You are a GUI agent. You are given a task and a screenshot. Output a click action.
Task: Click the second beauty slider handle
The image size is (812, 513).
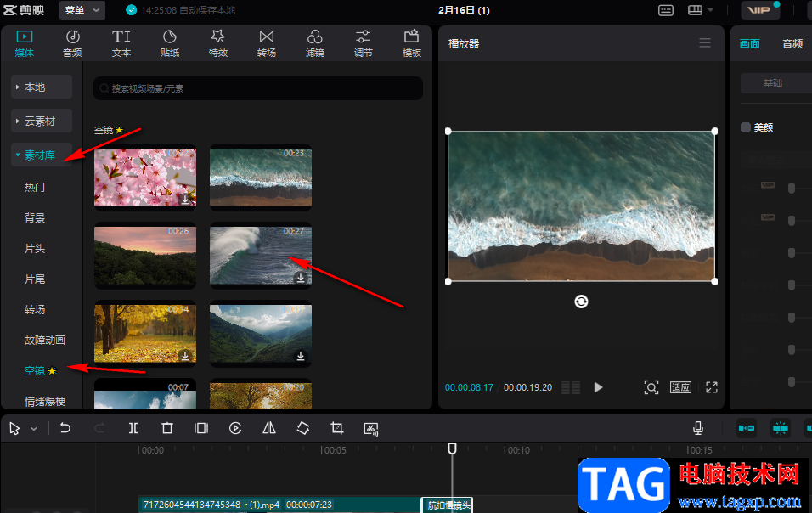click(x=792, y=221)
